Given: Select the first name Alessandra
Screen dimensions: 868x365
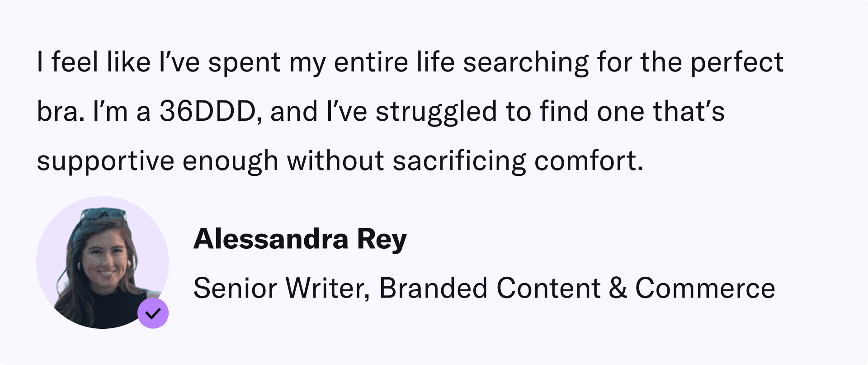Looking at the screenshot, I should click(x=271, y=239).
